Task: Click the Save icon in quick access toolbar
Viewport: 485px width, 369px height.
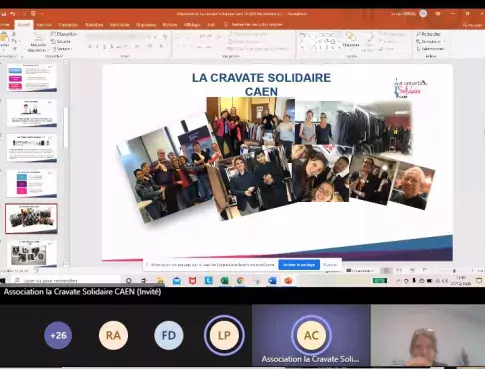Action: (x=4, y=14)
